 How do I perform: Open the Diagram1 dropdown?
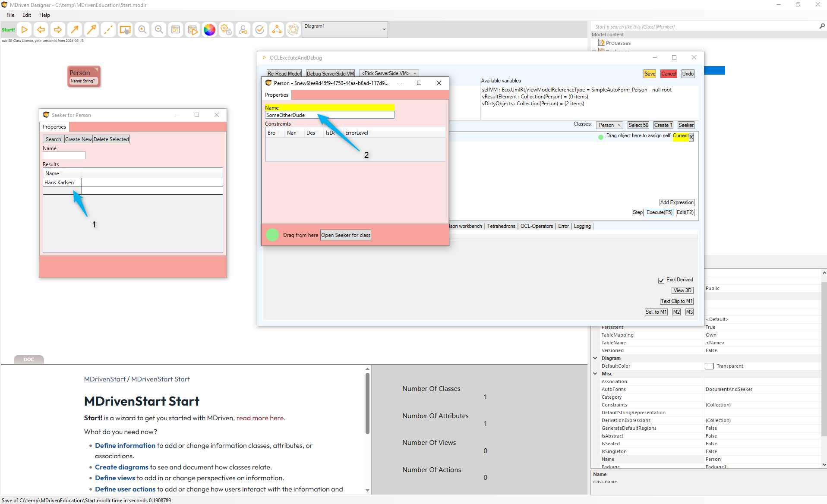tap(344, 29)
